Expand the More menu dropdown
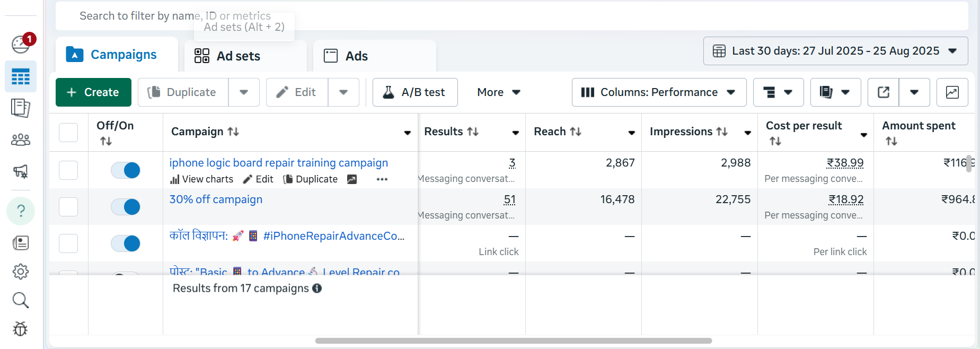Image resolution: width=980 pixels, height=349 pixels. (498, 92)
